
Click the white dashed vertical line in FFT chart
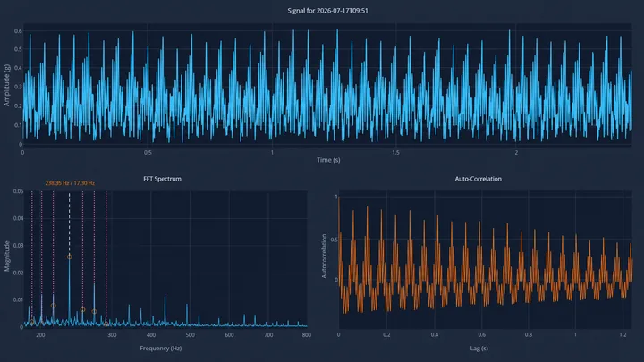click(x=70, y=223)
